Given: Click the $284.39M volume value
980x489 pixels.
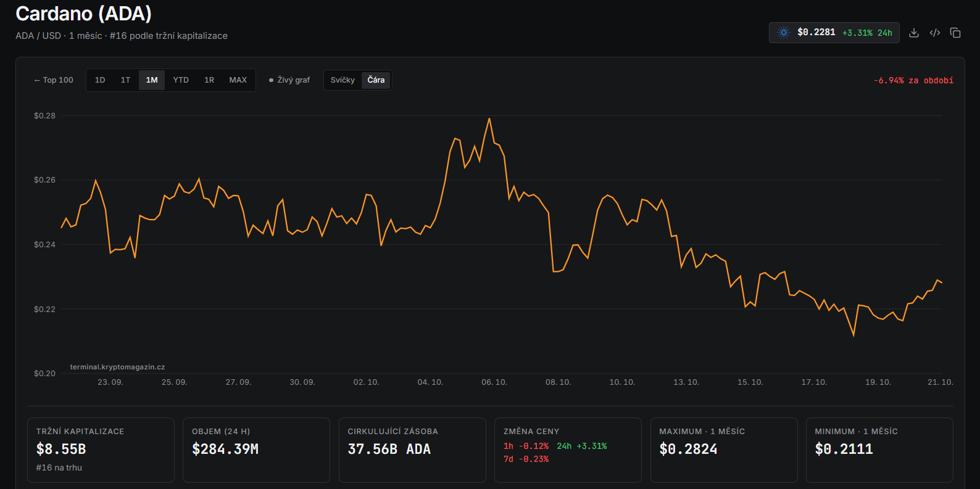Looking at the screenshot, I should coord(225,449).
